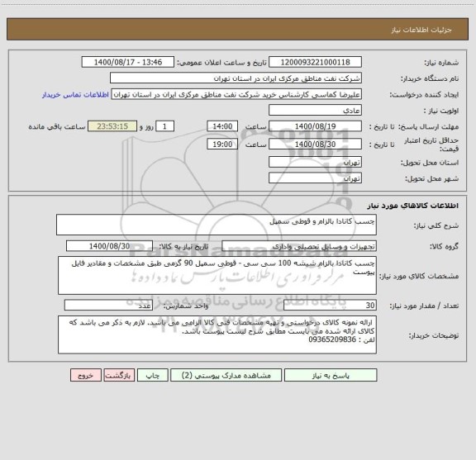Click the remaining time countdown 23:53:15
476x460 pixels.
(x=112, y=126)
